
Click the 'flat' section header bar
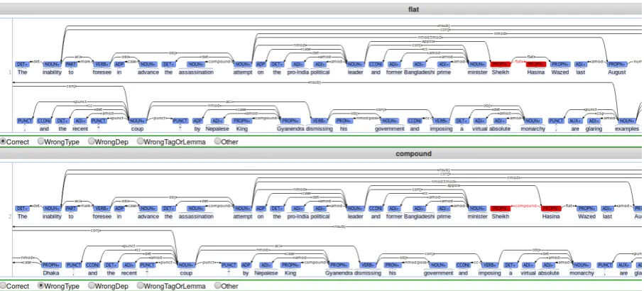tap(322, 9)
